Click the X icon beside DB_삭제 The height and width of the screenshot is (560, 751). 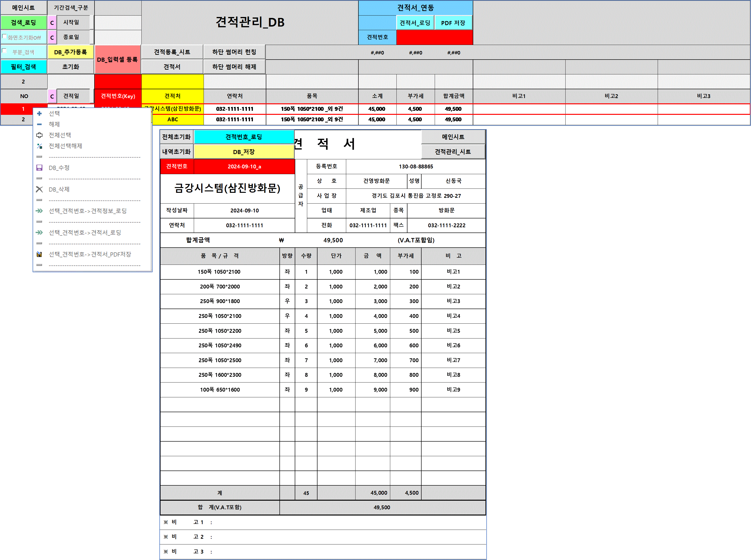pos(39,189)
